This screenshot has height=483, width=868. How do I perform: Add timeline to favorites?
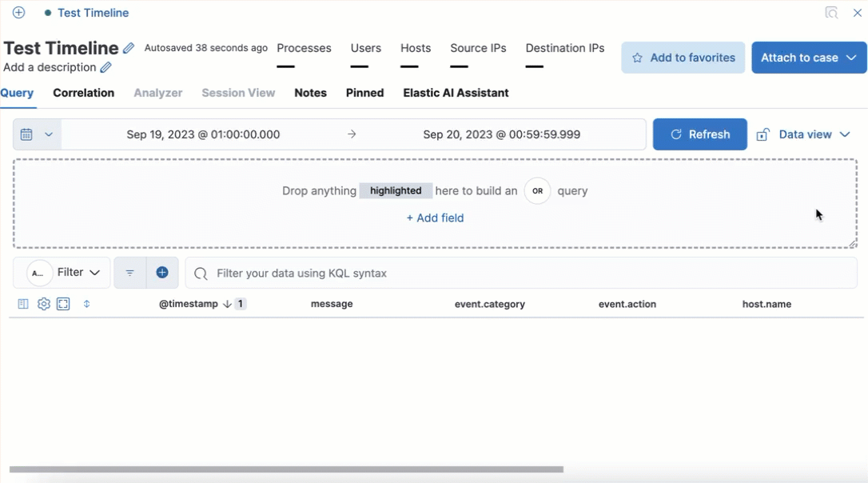pos(683,57)
